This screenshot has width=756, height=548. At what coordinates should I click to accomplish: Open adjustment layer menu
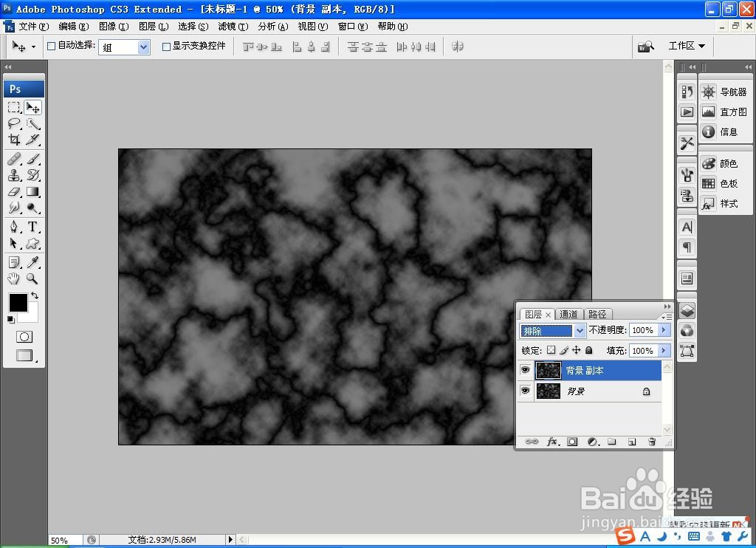[x=593, y=442]
